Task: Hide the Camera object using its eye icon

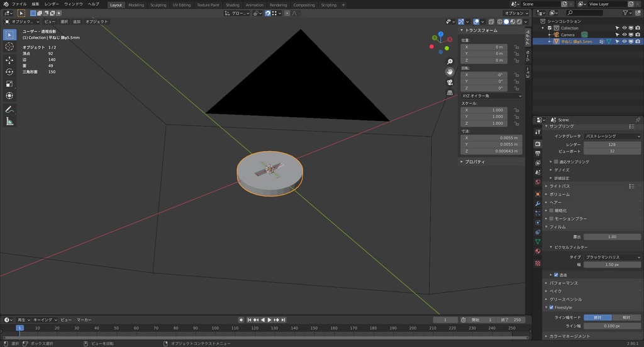Action: 625,35
